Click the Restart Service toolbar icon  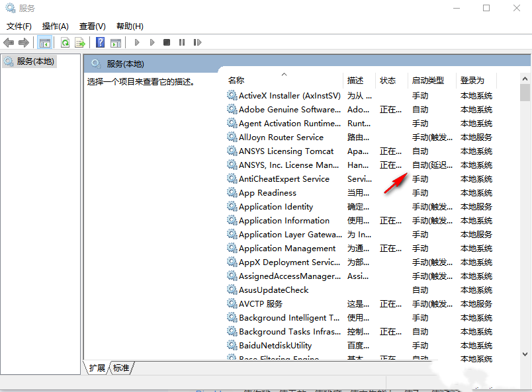tap(197, 42)
